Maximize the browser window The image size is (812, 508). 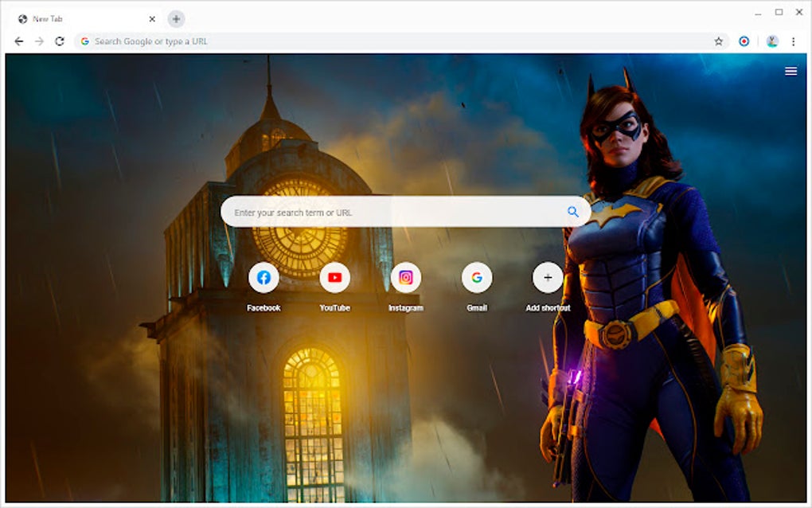pos(779,12)
